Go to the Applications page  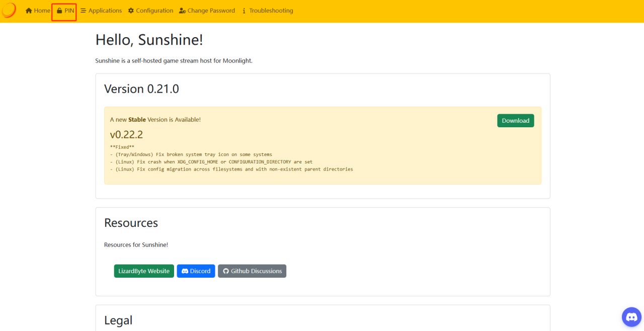point(101,11)
